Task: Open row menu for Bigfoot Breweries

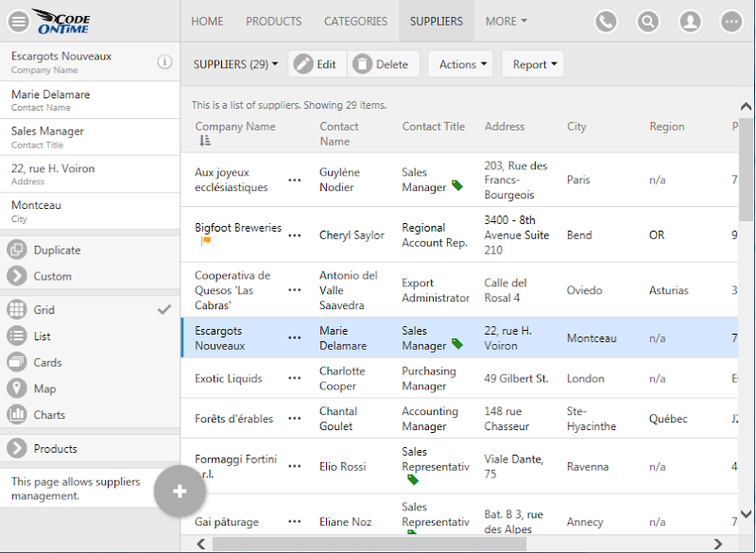Action: 295,235
